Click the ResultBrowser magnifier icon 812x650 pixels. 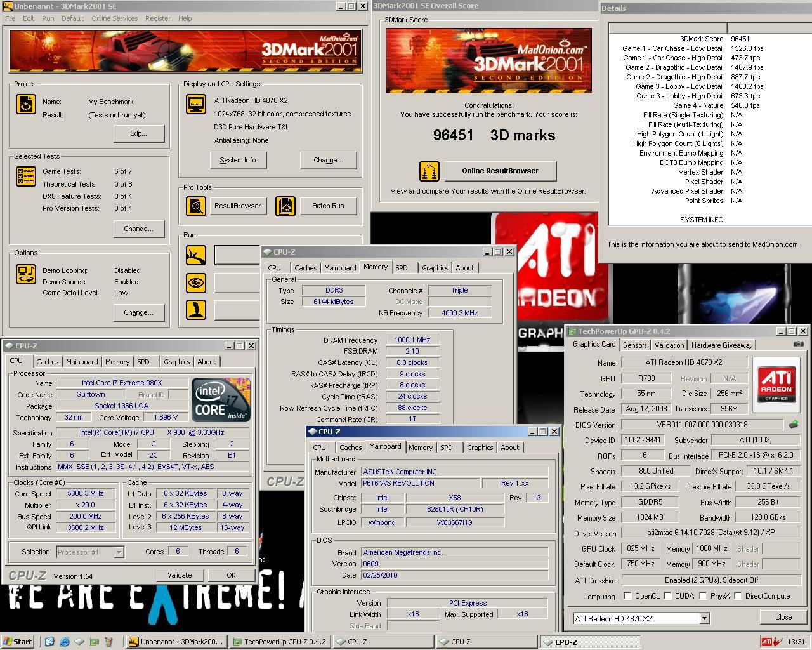[x=196, y=206]
